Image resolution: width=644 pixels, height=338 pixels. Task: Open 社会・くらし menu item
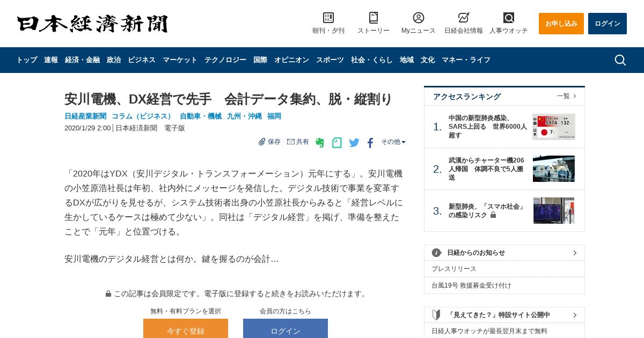pos(372,60)
